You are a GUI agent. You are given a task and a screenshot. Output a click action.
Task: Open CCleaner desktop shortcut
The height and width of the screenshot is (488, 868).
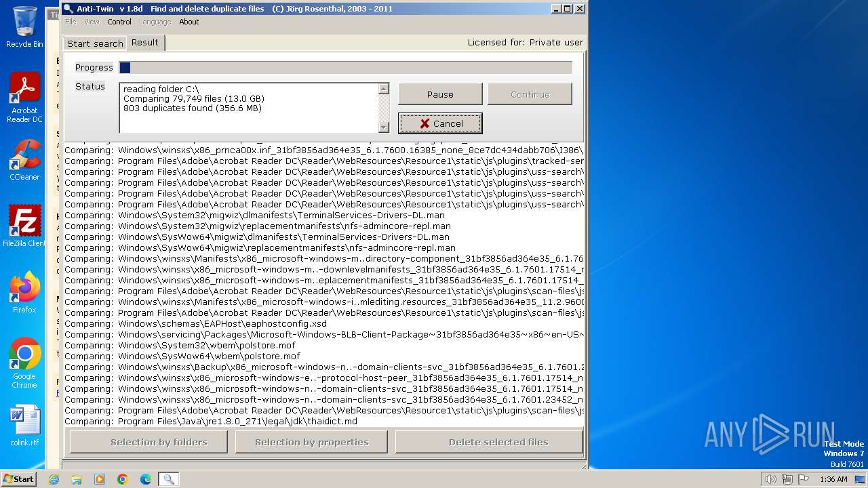coord(24,160)
